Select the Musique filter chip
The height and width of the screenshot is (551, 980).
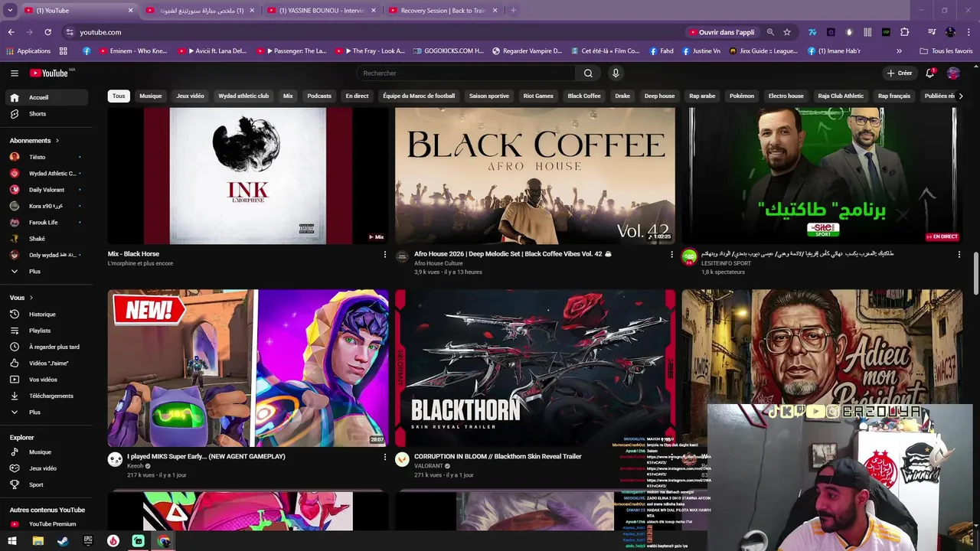151,96
